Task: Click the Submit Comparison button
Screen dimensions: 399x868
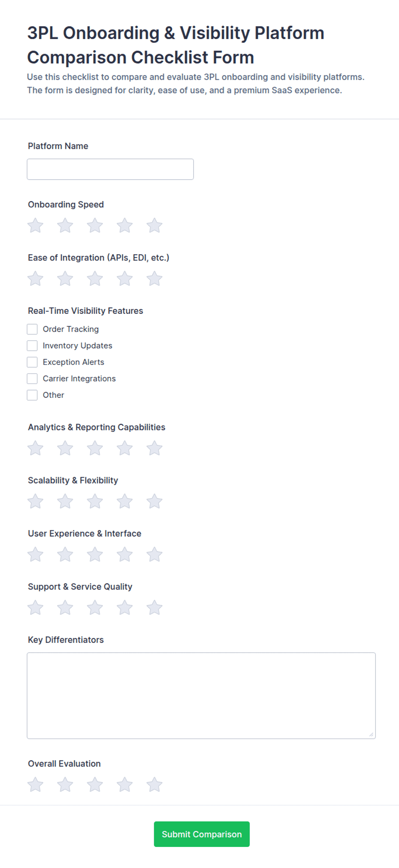Action: click(202, 834)
